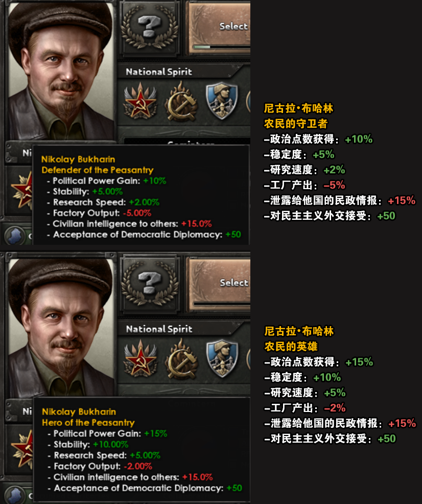Click Bukharin's portrait in the bottom panel
The width and height of the screenshot is (422, 504).
(61, 328)
